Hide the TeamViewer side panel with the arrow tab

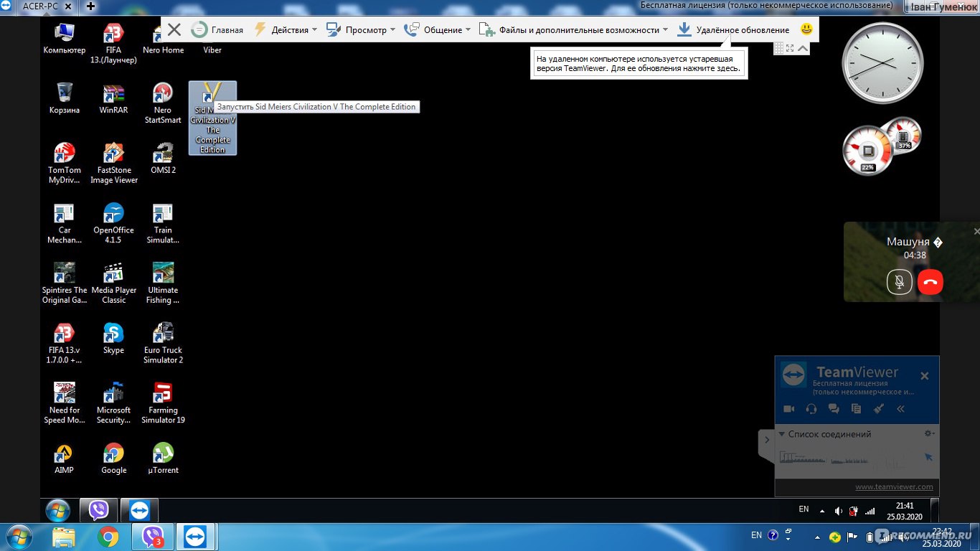[766, 440]
